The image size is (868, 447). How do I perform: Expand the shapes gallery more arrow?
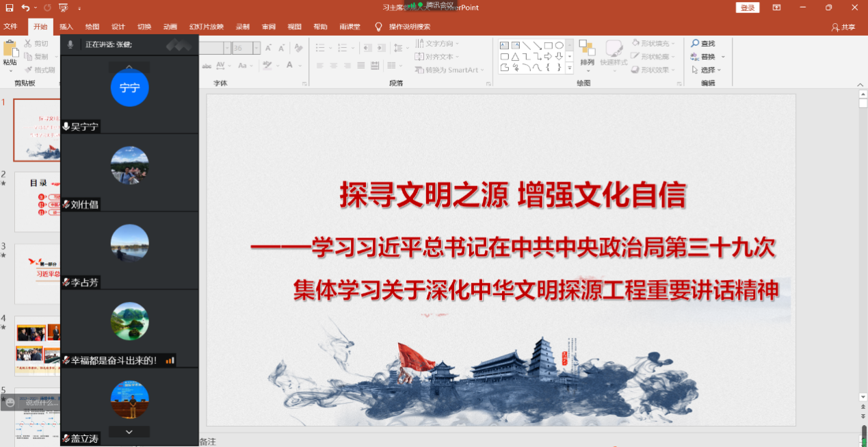tap(570, 68)
